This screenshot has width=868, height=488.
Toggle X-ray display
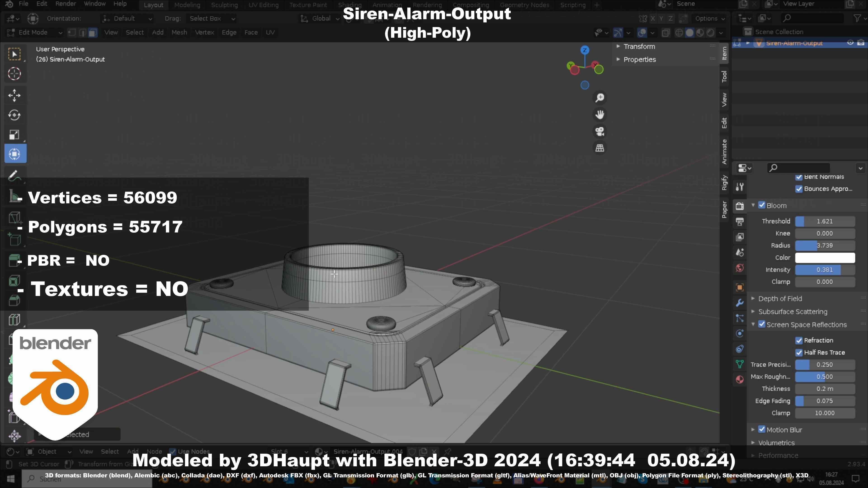(x=665, y=33)
